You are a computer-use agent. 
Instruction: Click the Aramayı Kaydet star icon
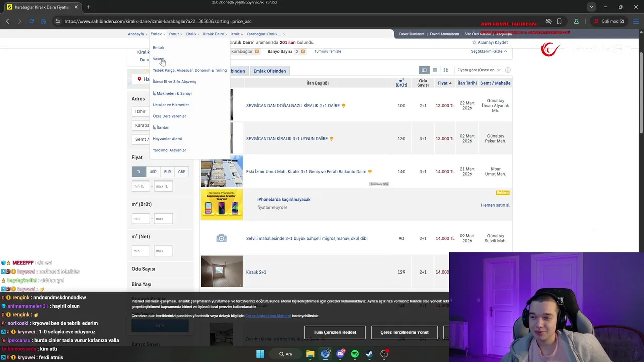(x=474, y=43)
